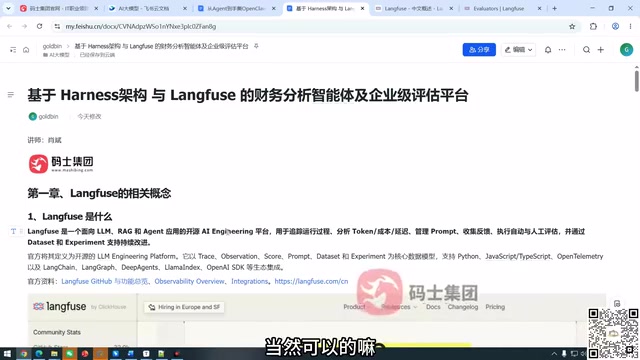The height and width of the screenshot is (360, 640).
Task: Open the tab search dropdown arrow
Action: tap(8, 8)
